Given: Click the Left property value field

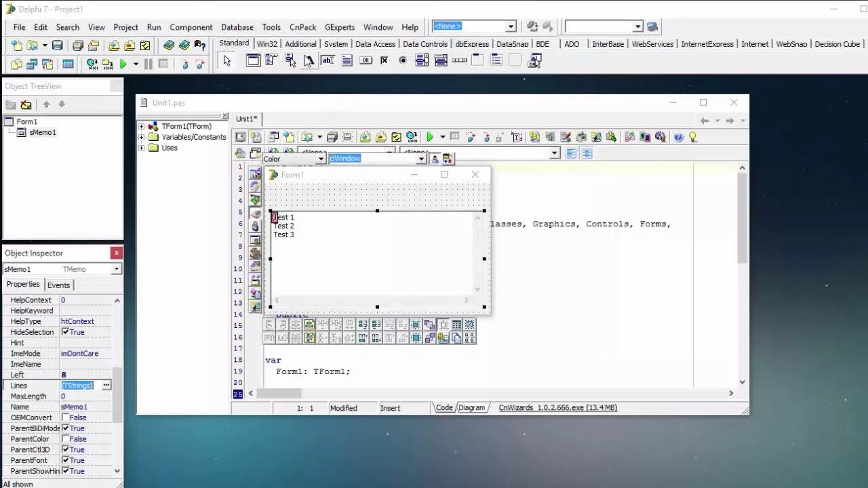Looking at the screenshot, I should point(86,375).
